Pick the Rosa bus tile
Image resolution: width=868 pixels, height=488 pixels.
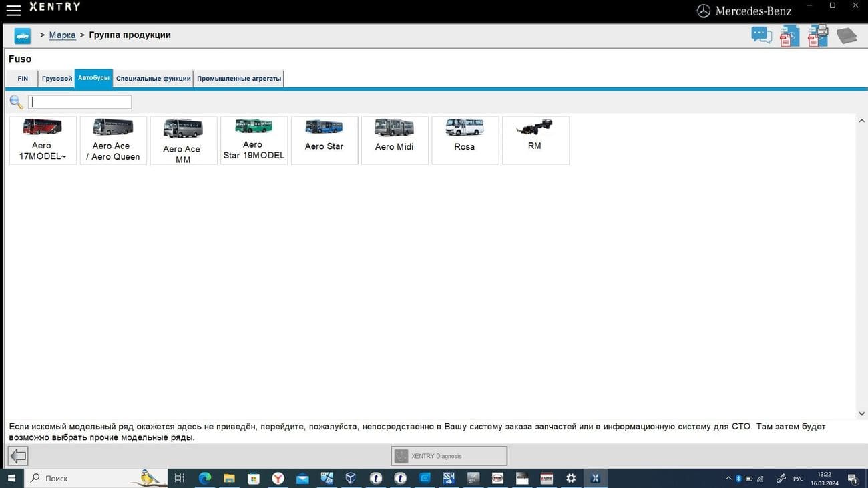tap(465, 140)
